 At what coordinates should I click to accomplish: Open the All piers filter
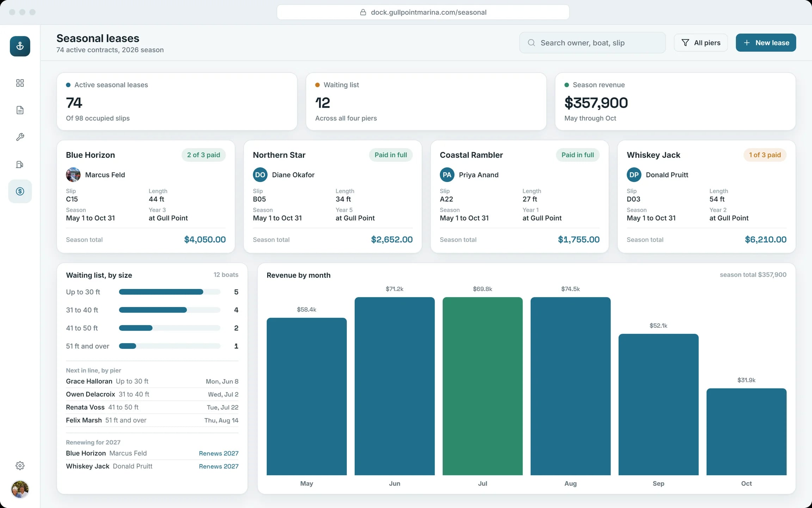(x=701, y=43)
